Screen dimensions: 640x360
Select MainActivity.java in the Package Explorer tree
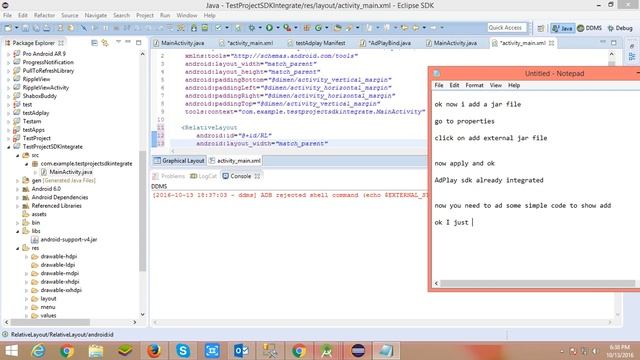coord(66,172)
